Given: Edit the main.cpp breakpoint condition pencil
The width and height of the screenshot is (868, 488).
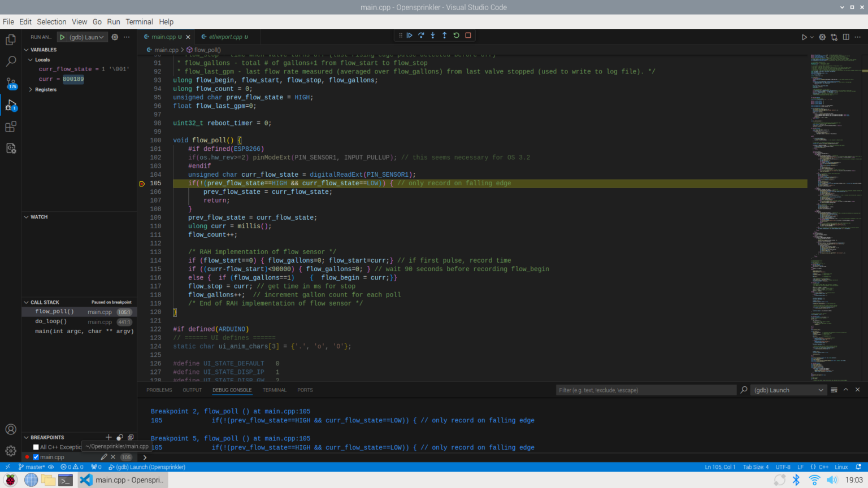Looking at the screenshot, I should tap(104, 457).
